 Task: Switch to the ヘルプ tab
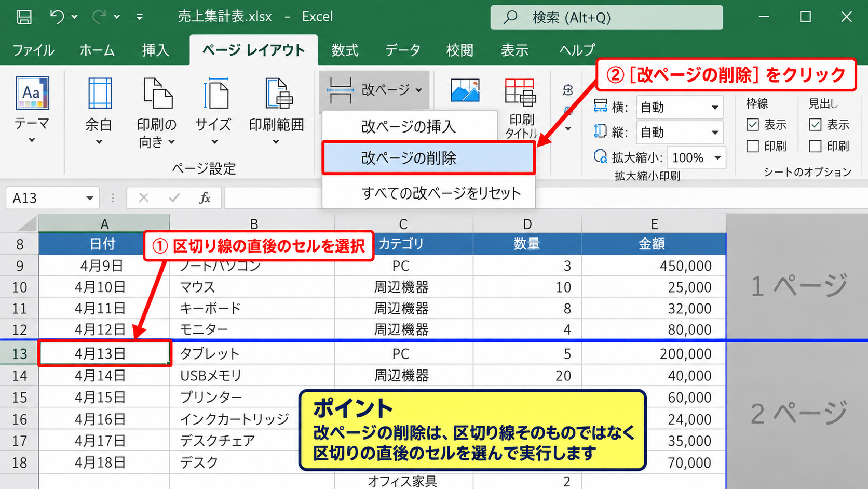[577, 50]
